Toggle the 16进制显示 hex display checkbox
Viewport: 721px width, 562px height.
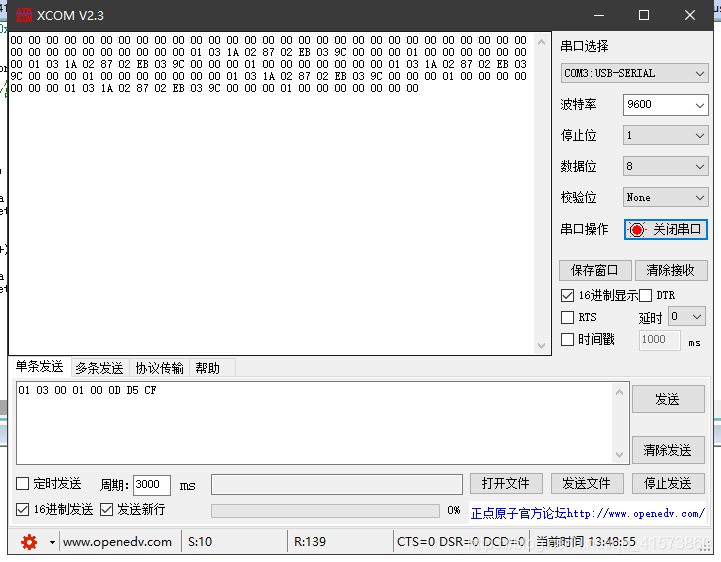(567, 295)
